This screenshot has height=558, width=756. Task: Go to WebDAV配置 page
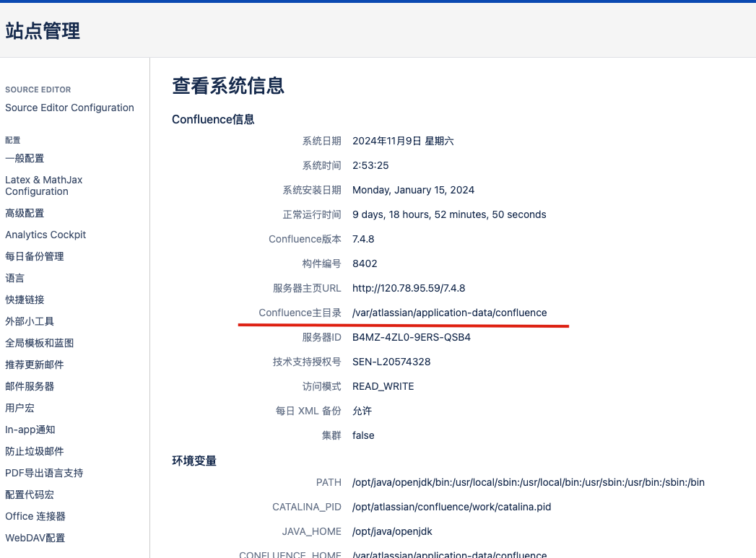pyautogui.click(x=35, y=539)
